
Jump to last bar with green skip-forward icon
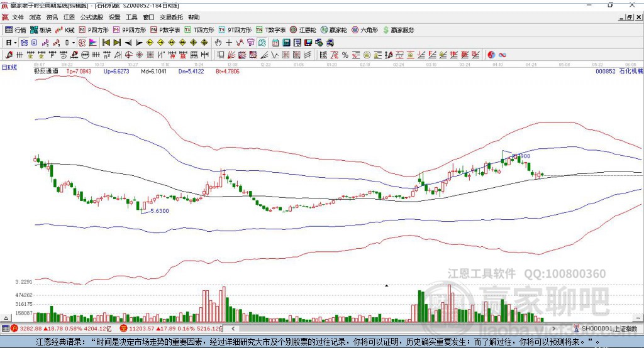tap(117, 43)
